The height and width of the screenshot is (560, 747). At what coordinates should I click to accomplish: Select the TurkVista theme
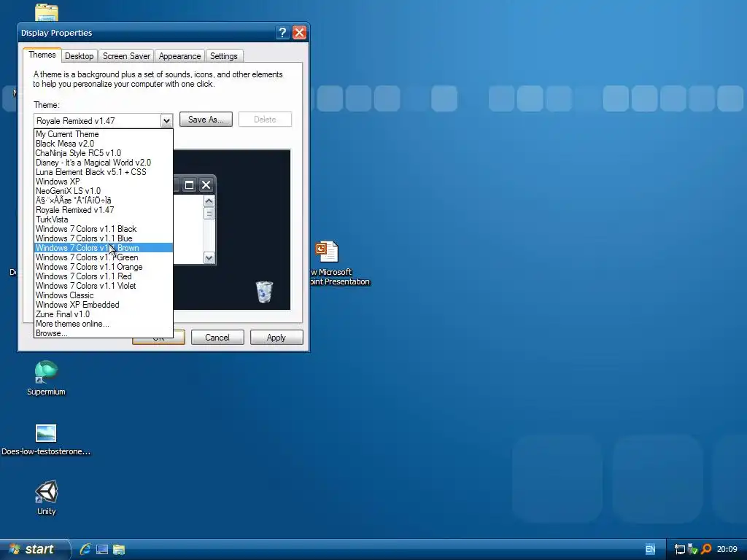(104, 219)
